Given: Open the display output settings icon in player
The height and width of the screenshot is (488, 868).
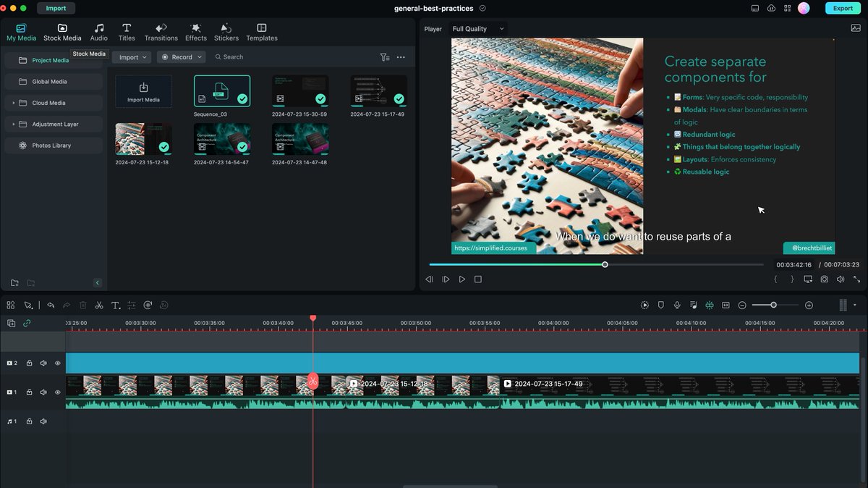Looking at the screenshot, I should (x=808, y=279).
